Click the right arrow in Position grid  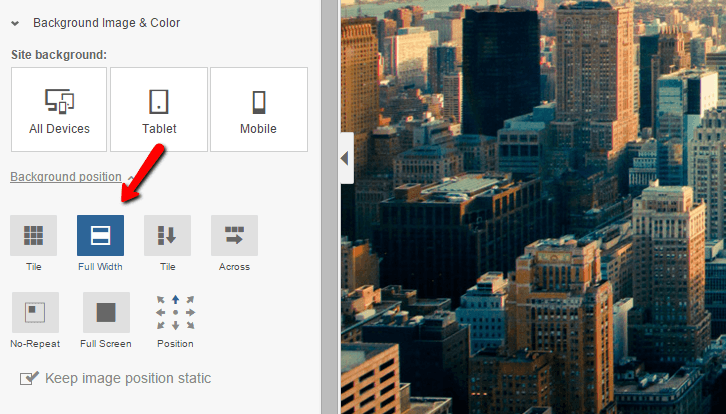pos(190,313)
